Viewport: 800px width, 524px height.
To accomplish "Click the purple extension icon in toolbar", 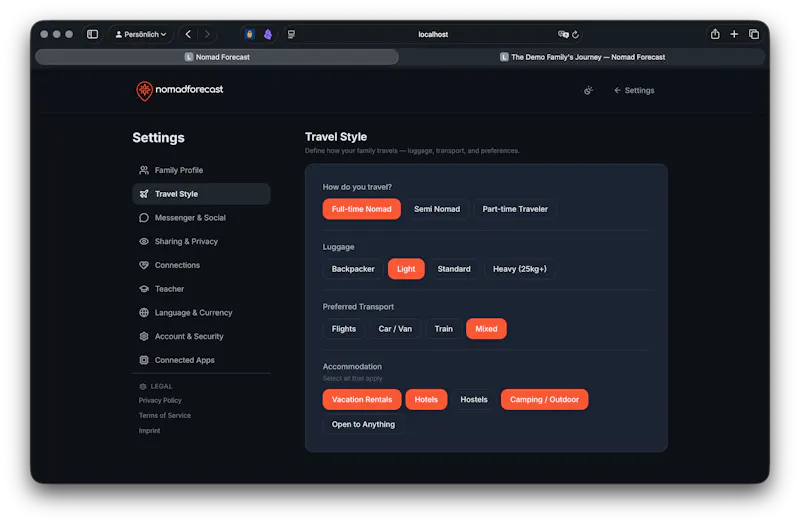I will coord(268,34).
